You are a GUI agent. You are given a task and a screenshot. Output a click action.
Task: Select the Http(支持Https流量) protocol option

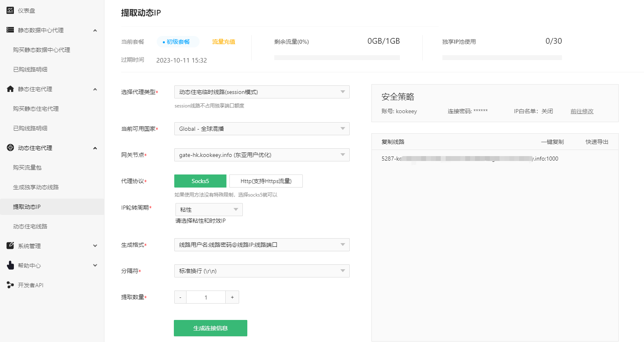(266, 181)
